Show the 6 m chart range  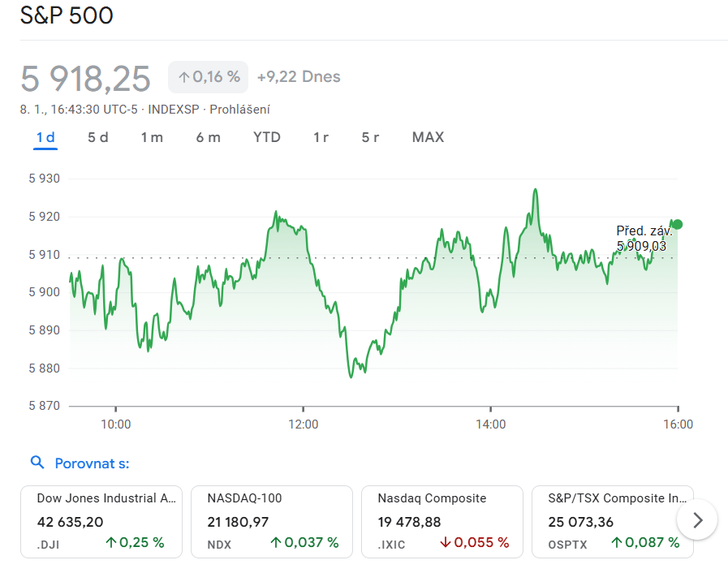(x=208, y=137)
